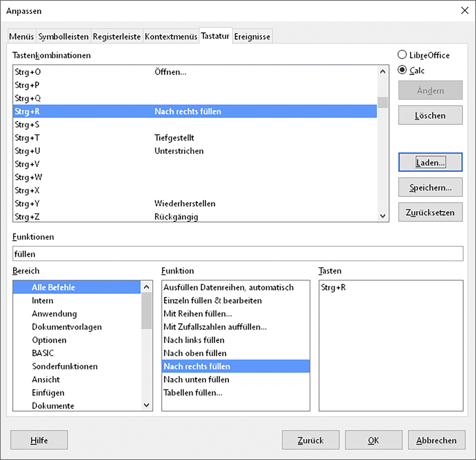Select the Tastatur tab
The height and width of the screenshot is (460, 476).
click(x=215, y=36)
